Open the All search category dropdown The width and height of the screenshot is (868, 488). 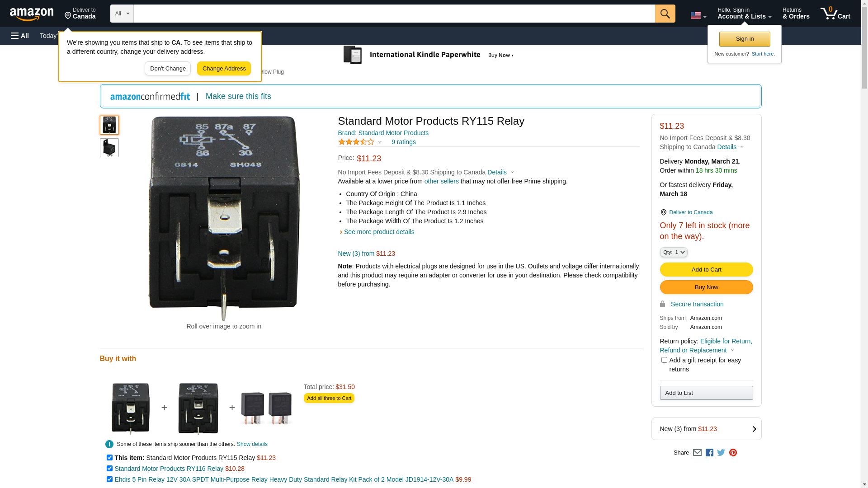(122, 14)
